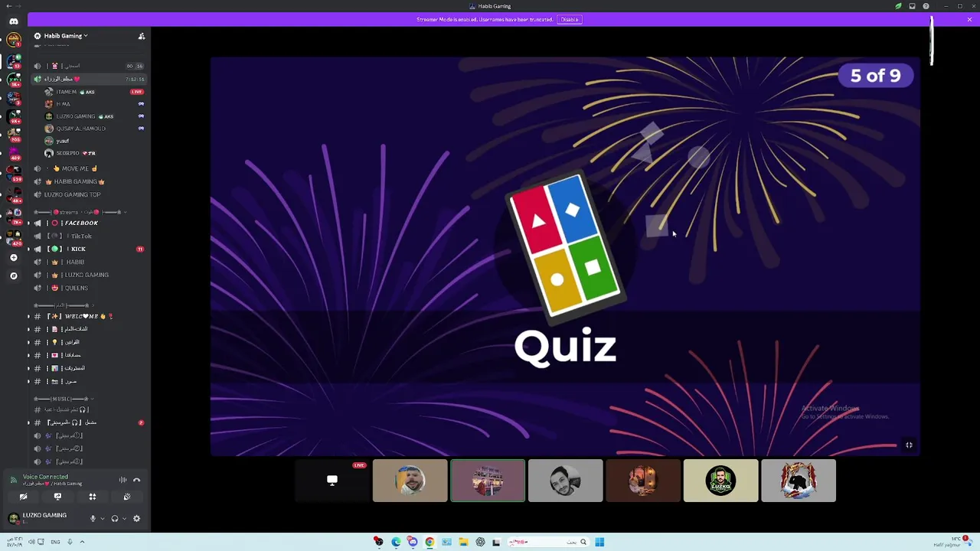Open weather widget showing 14°C
Screen dimensions: 980x551
[952, 542]
